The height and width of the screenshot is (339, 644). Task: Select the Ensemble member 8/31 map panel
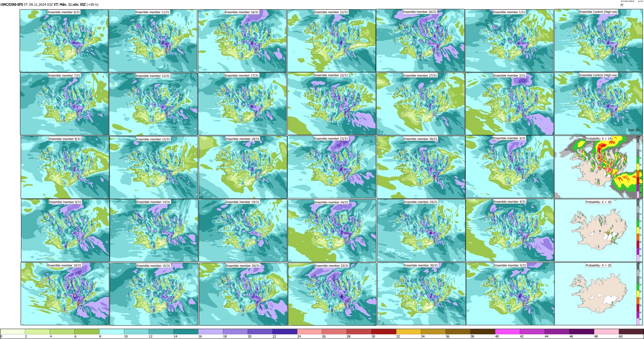point(65,167)
